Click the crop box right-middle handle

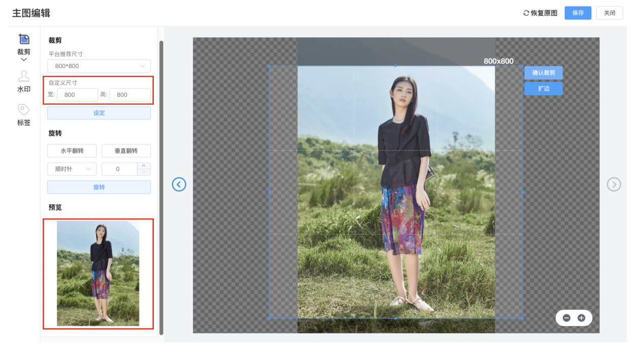523,192
